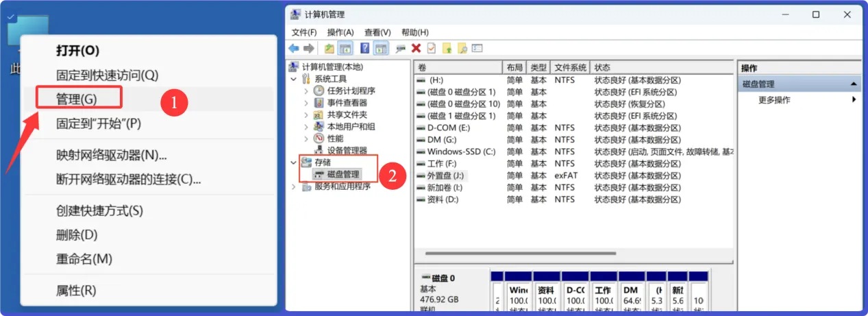Sort by the 卷 column header
Viewport: 868px width, 316px height.
tap(459, 68)
